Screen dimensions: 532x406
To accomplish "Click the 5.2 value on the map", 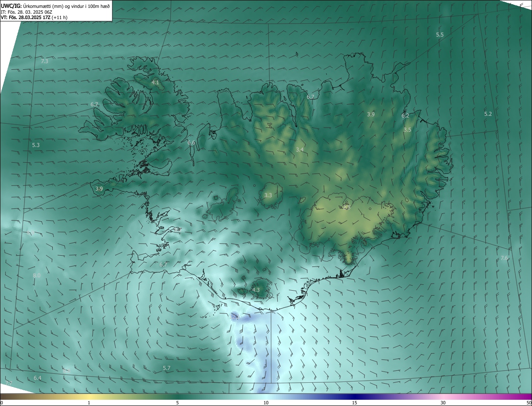I will coord(488,114).
